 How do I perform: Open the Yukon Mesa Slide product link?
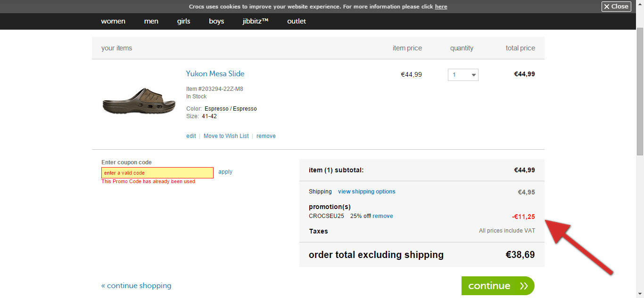pos(215,73)
